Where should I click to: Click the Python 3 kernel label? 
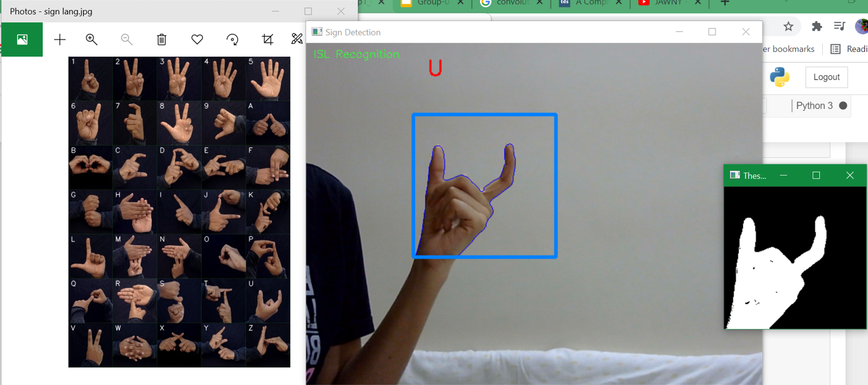814,105
